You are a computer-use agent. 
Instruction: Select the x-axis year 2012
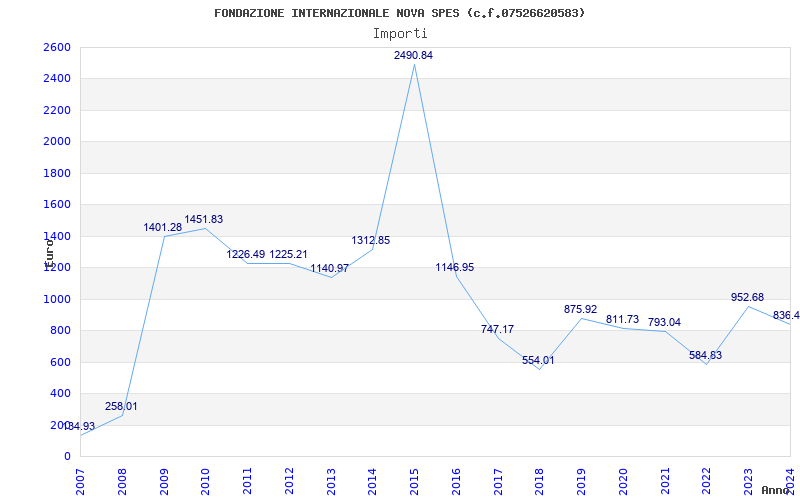tap(289, 482)
